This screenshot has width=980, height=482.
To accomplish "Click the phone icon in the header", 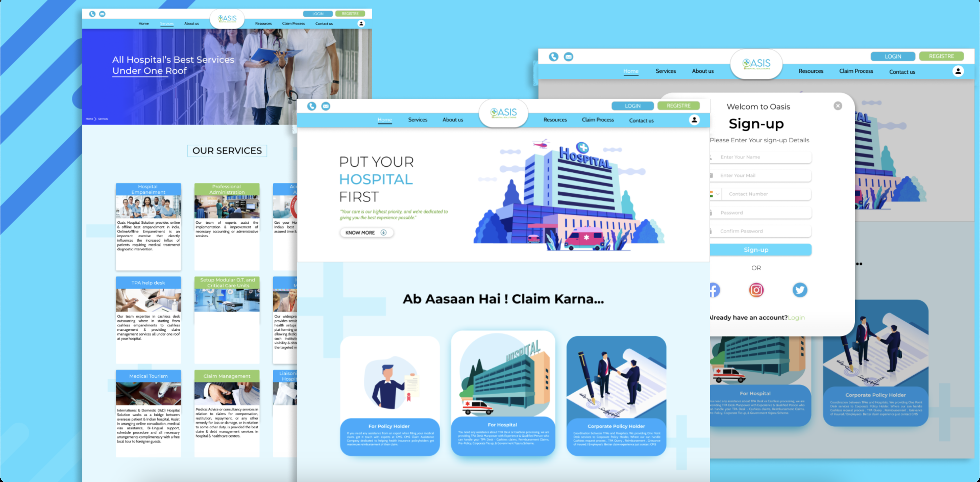I will [x=312, y=106].
